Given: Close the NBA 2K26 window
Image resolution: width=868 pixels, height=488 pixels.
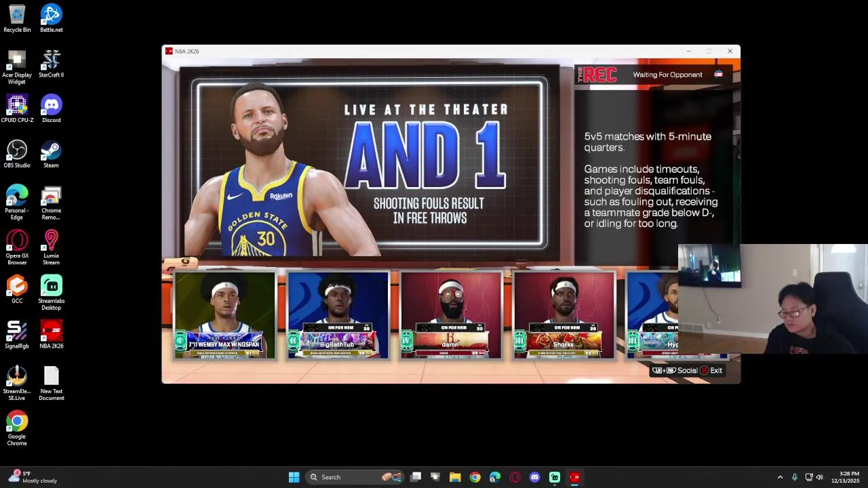Looking at the screenshot, I should point(730,52).
